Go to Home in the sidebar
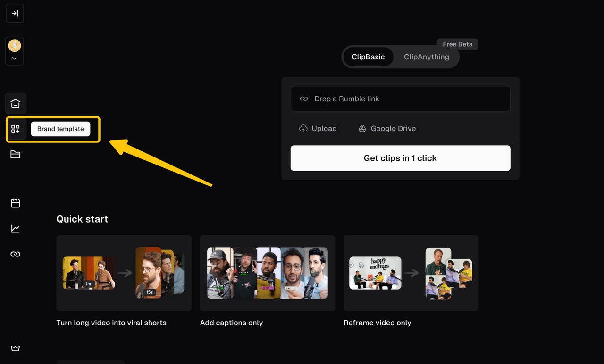Image resolution: width=604 pixels, height=364 pixels. tap(16, 104)
